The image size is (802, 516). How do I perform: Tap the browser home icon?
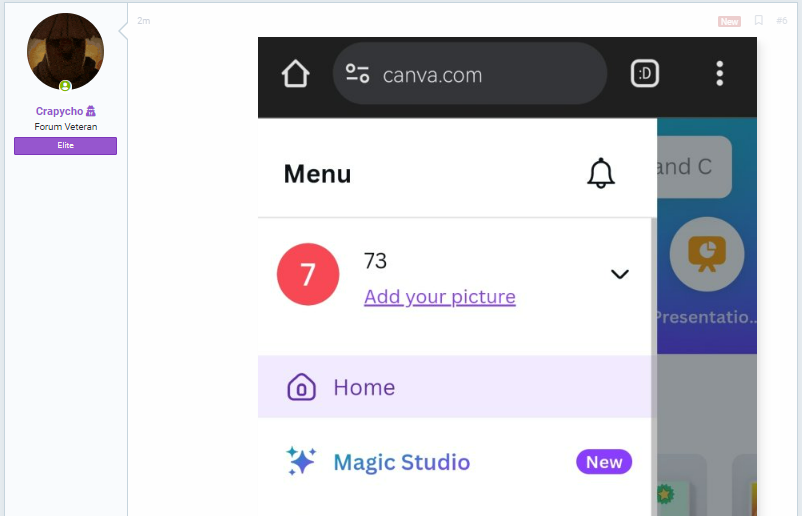pos(296,74)
